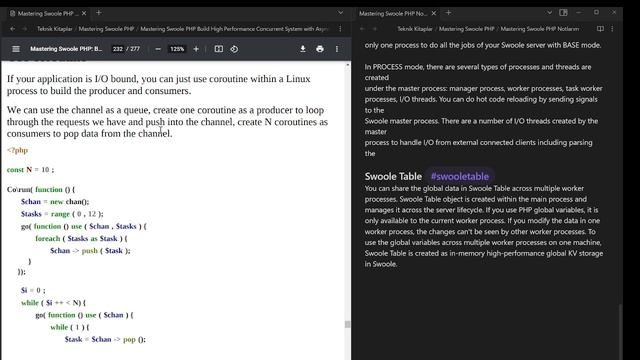Select right tab Mastering Swoole PHP No...
The width and height of the screenshot is (640, 360).
393,13
